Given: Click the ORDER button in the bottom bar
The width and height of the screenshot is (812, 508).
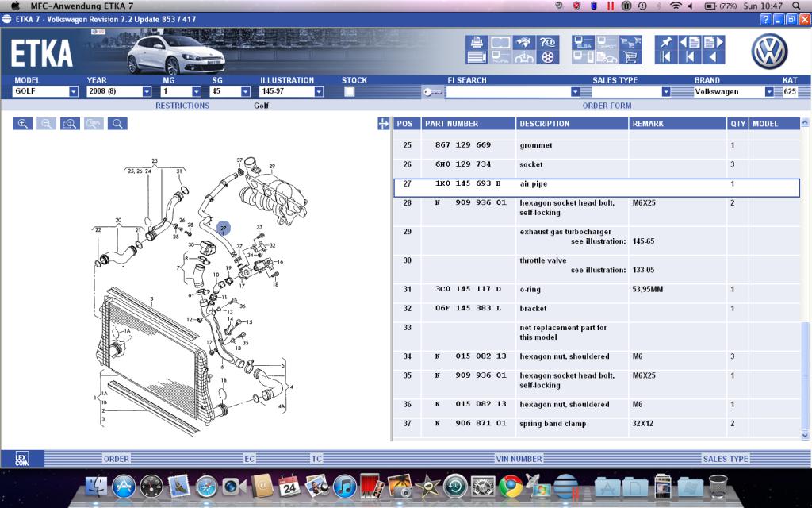Looking at the screenshot, I should coord(117,459).
